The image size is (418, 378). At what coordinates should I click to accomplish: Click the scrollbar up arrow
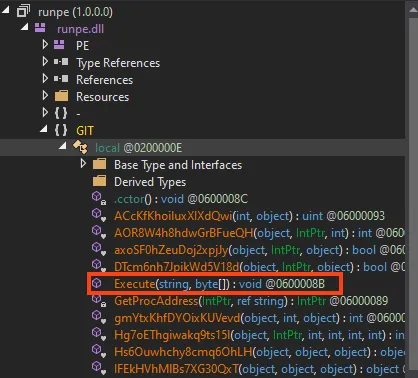tap(413, 9)
